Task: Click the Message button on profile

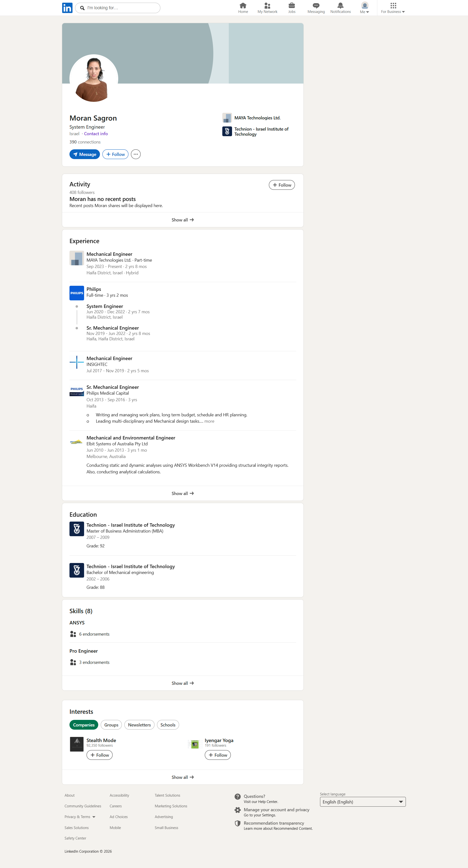Action: tap(84, 154)
